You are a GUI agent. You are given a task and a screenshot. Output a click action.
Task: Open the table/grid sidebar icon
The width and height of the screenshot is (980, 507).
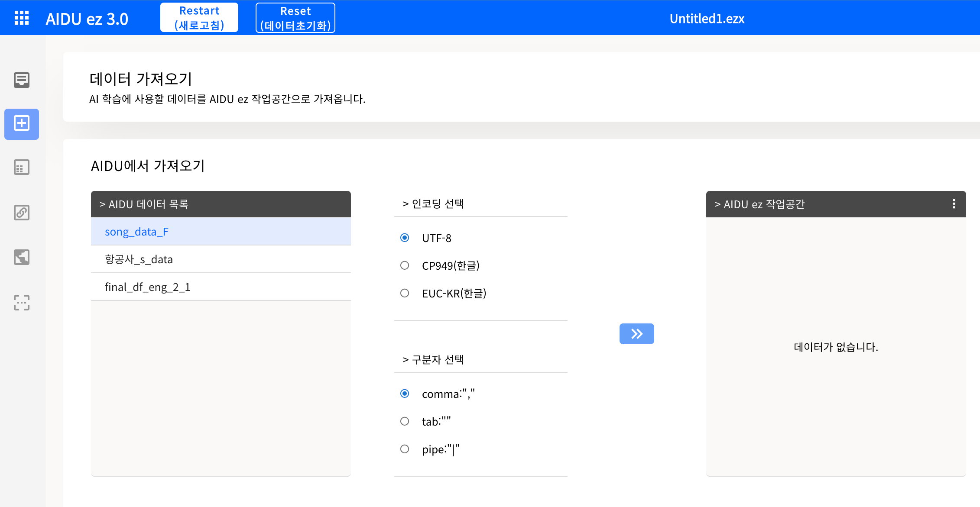coord(22,167)
